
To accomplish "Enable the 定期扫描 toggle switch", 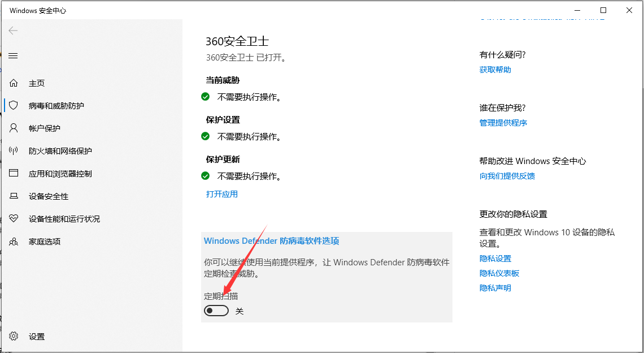I will click(216, 311).
